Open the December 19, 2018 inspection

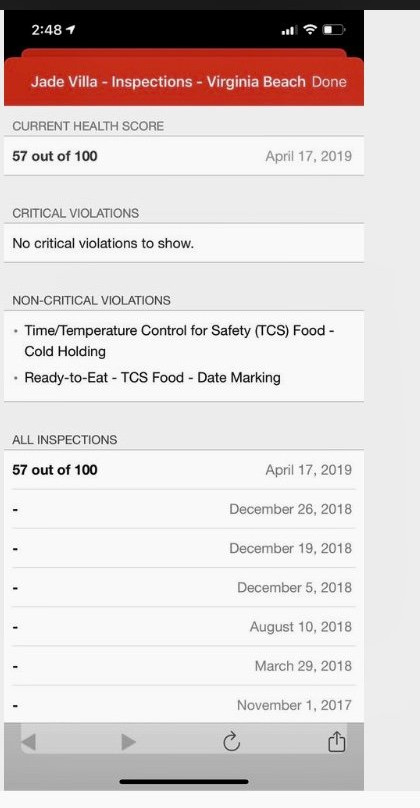pos(184,548)
